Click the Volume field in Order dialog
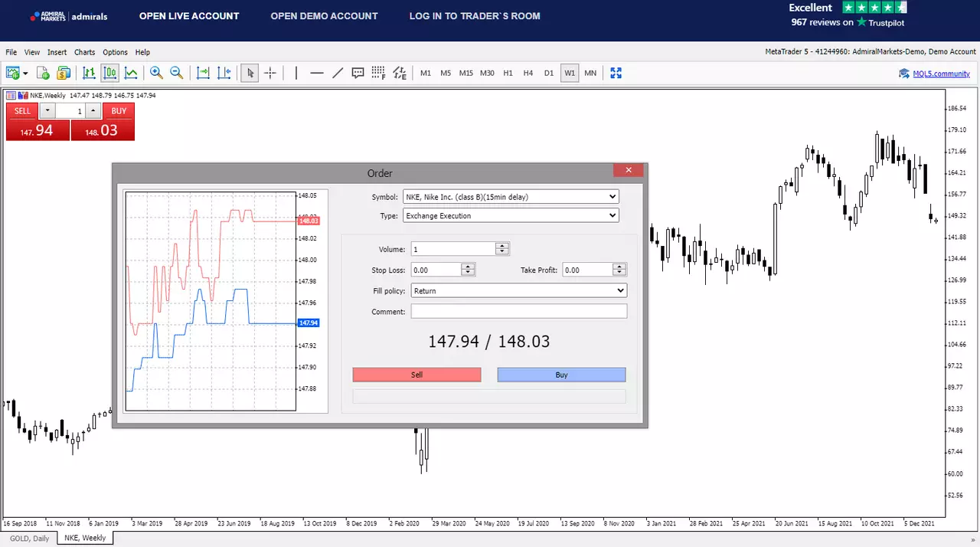The width and height of the screenshot is (980, 547). (x=453, y=249)
